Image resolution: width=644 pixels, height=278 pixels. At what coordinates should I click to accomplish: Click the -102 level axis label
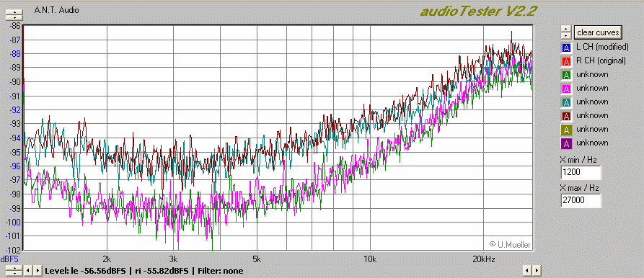pos(14,250)
